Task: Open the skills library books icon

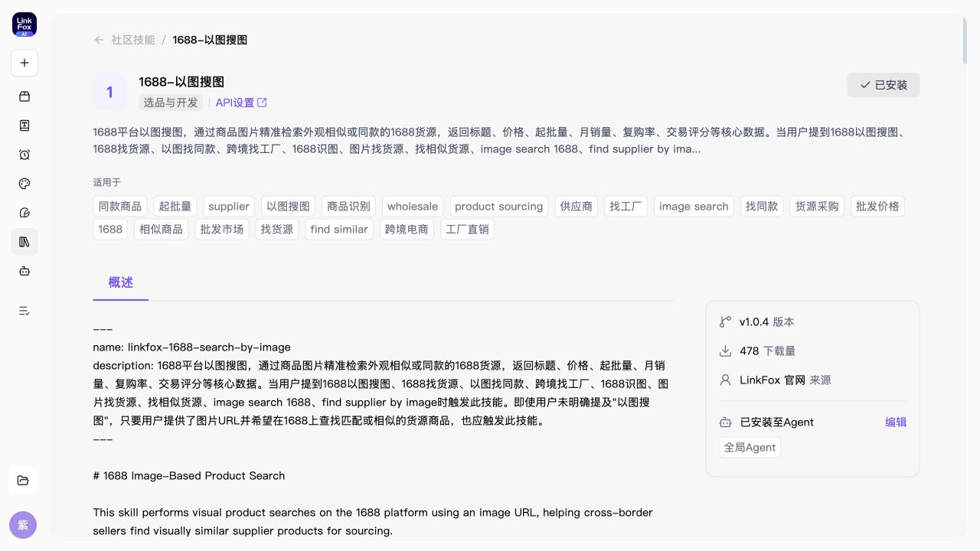Action: (x=24, y=242)
